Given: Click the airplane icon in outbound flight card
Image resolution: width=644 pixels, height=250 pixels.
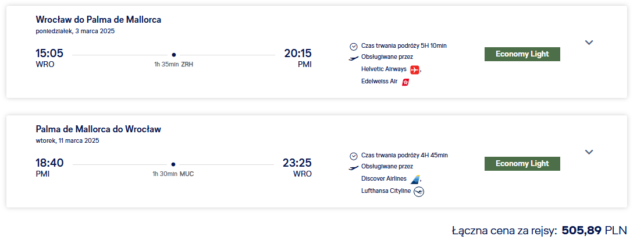Looking at the screenshot, I should [354, 58].
